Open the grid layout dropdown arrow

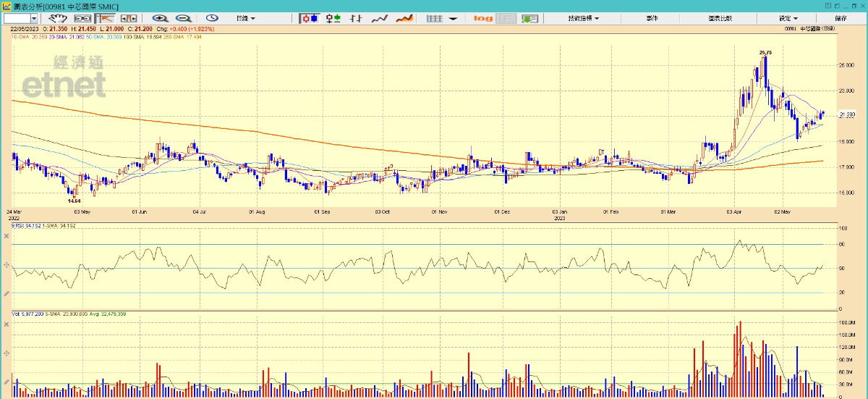(x=453, y=18)
